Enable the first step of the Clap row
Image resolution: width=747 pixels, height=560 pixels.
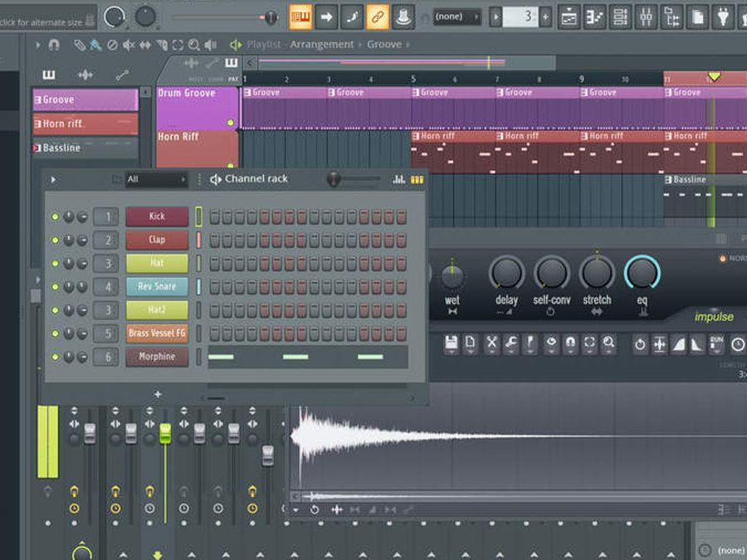point(214,241)
